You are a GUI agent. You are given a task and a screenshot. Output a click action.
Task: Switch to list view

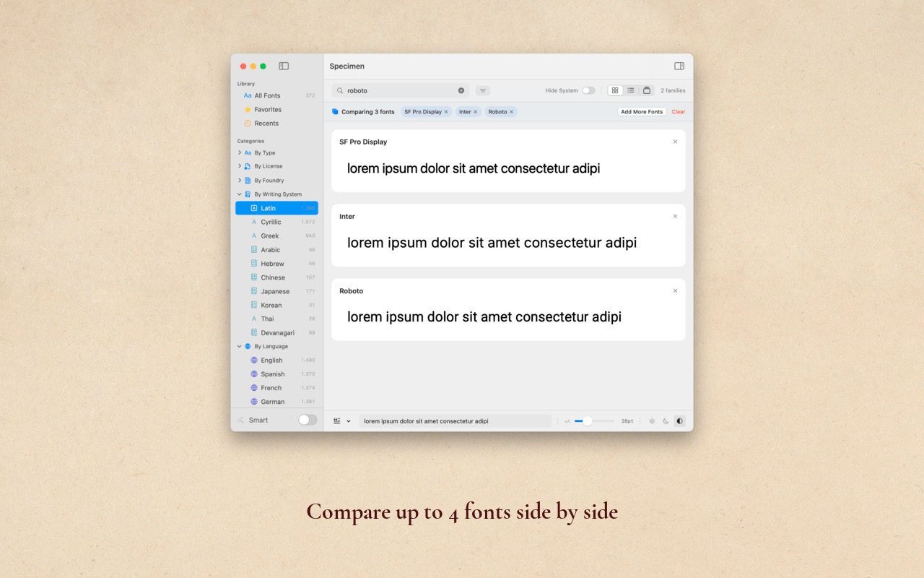(x=631, y=90)
